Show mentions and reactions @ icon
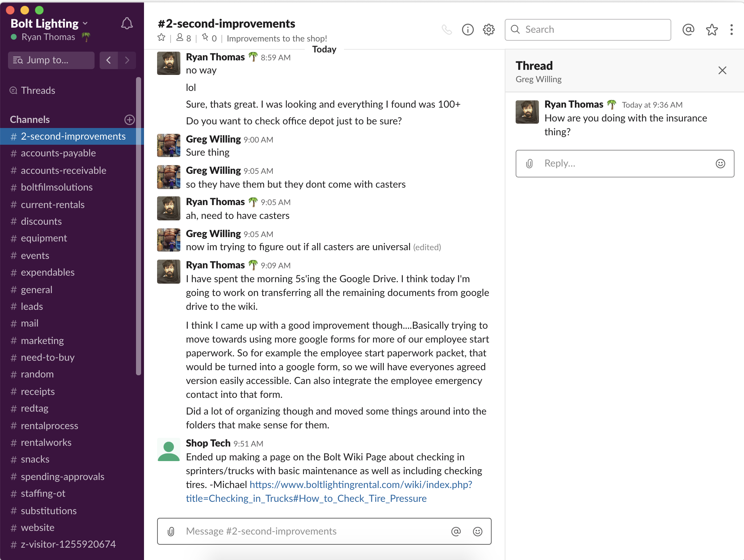Viewport: 744px width, 560px height. [688, 29]
